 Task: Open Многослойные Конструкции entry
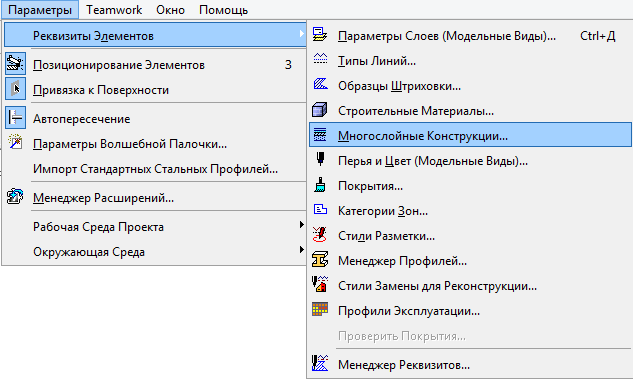[470, 135]
